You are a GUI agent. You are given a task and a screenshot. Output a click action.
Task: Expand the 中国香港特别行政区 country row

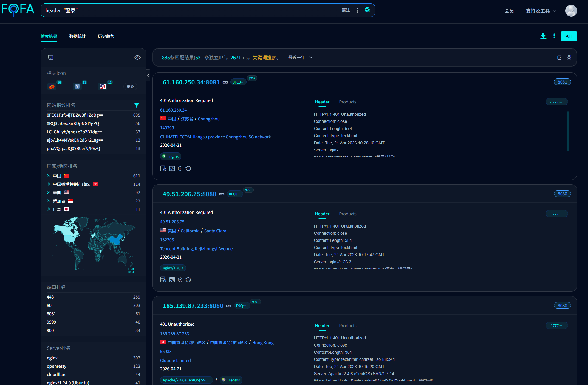pos(48,184)
